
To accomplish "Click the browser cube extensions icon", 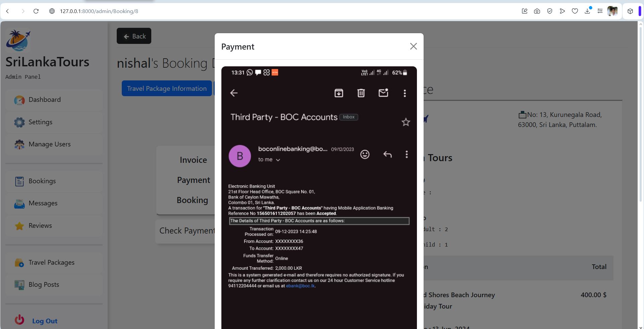I will (630, 11).
